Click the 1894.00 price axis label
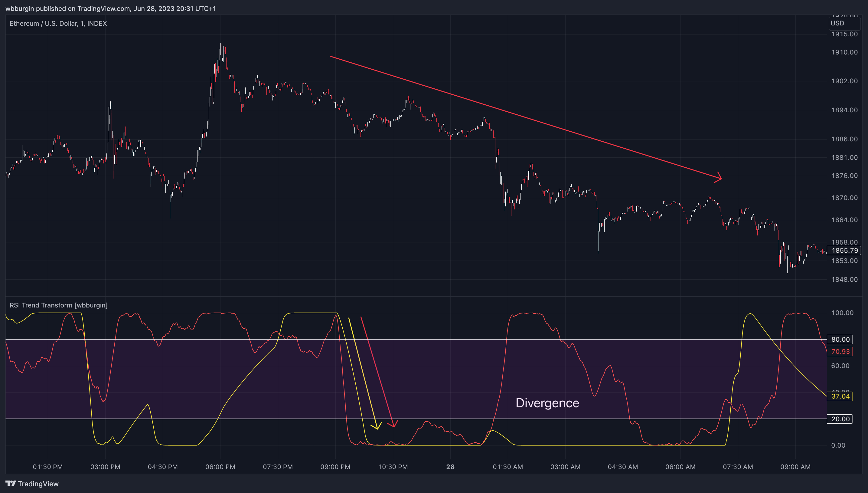868x493 pixels. click(844, 110)
